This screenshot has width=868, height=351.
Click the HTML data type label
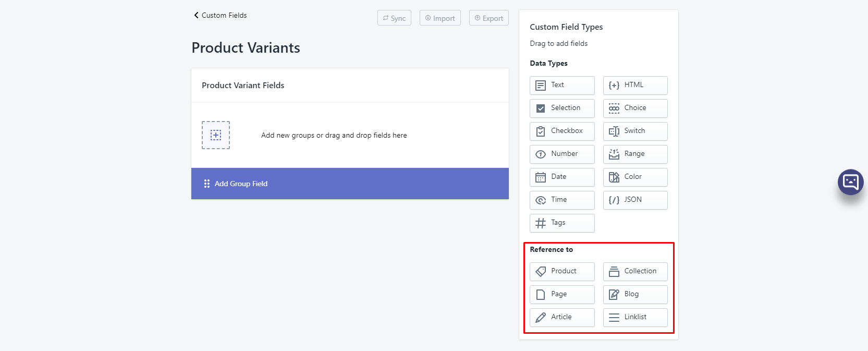click(x=633, y=84)
